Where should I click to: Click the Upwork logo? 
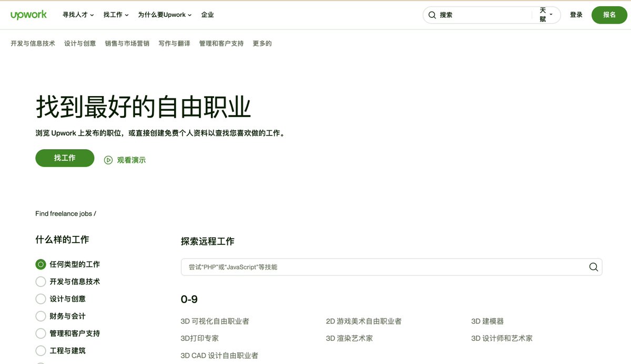28,15
